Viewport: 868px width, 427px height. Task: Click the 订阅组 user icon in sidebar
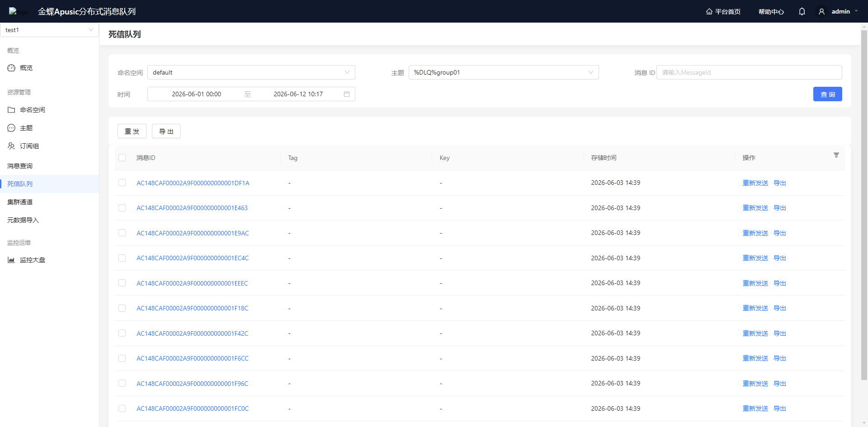[11, 146]
